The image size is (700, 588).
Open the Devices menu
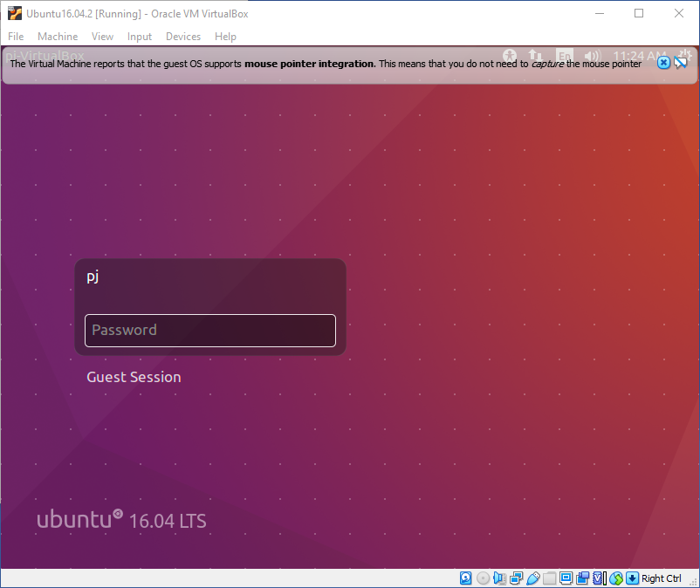[x=183, y=37]
